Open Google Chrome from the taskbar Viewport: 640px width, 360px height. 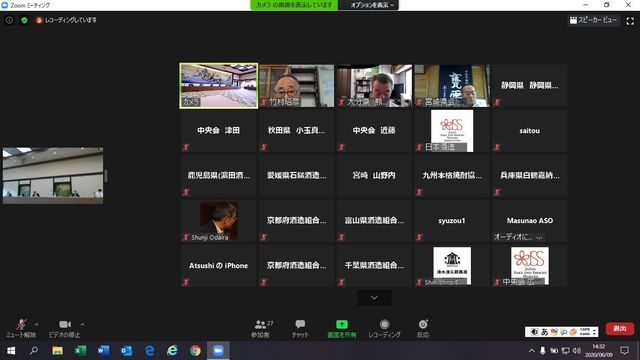point(196,351)
